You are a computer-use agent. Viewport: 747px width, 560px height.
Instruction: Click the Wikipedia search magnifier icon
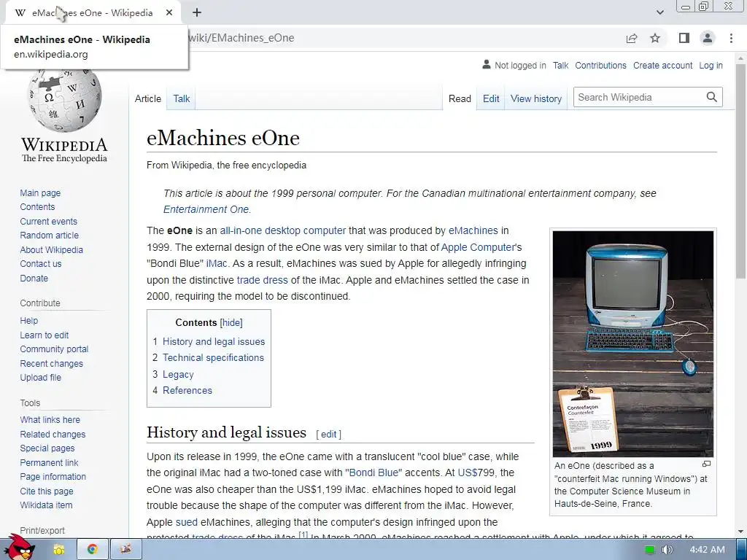(712, 97)
